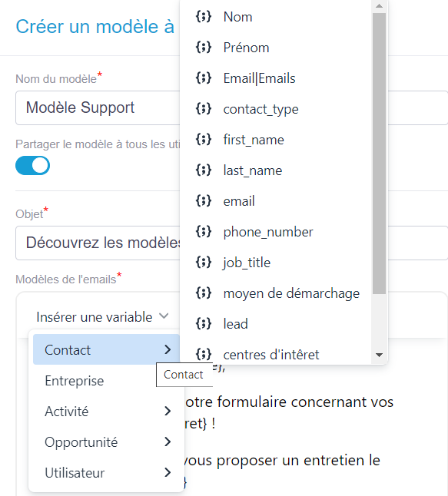
Task: Click the variable icon next to Nom
Action: (204, 16)
